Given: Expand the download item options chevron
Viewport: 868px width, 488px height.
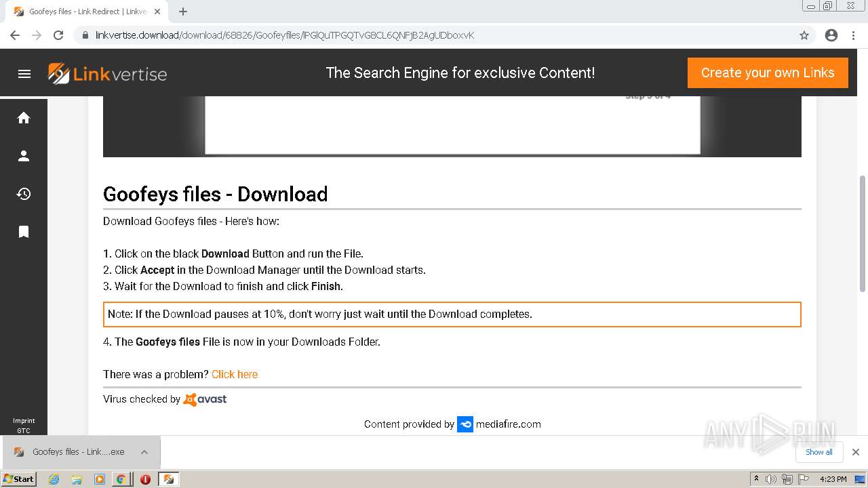Looking at the screenshot, I should click(x=144, y=452).
